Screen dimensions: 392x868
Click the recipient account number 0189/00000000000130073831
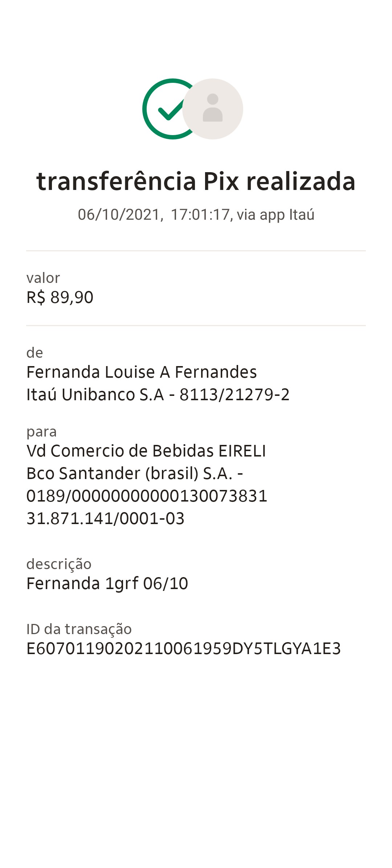(x=147, y=496)
